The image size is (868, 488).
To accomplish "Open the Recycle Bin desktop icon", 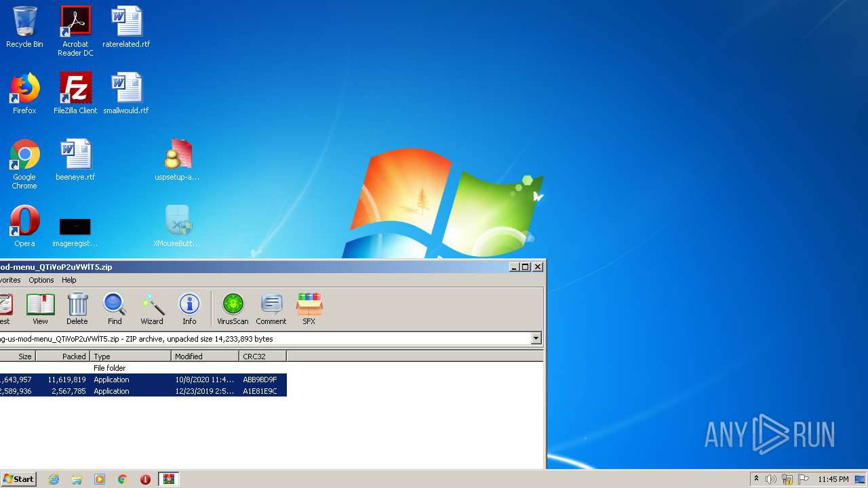I will [x=24, y=28].
